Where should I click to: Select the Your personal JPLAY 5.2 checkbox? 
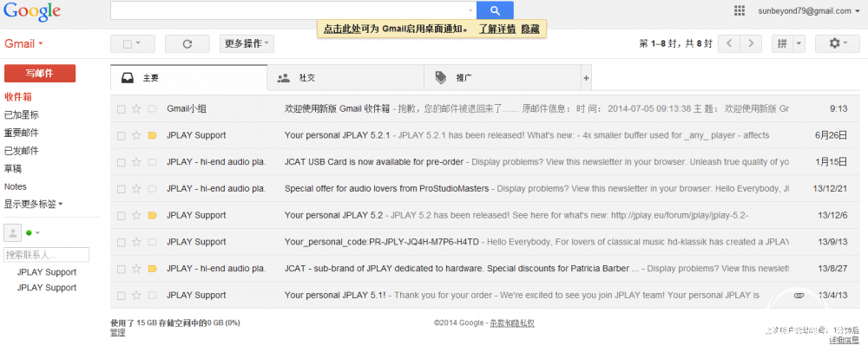(121, 216)
